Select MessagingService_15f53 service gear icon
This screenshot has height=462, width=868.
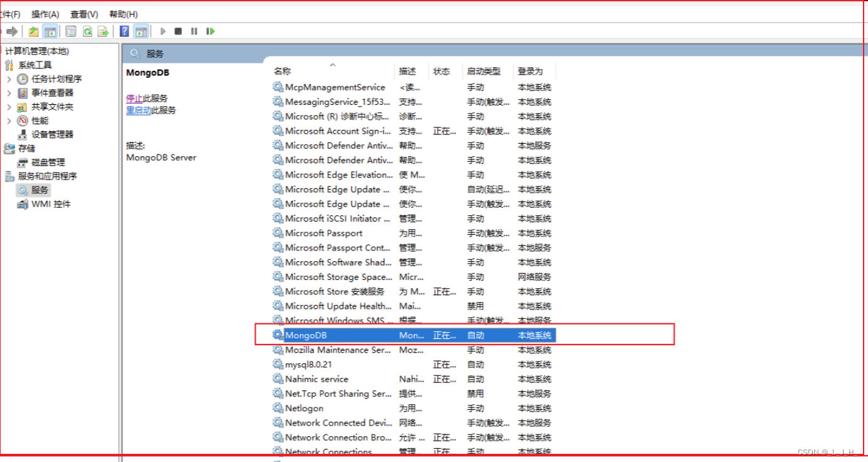tap(278, 102)
